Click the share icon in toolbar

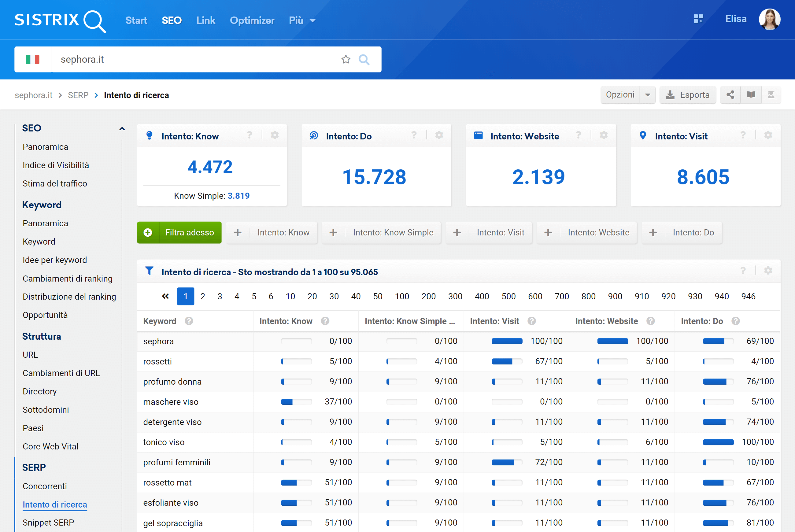coord(730,95)
